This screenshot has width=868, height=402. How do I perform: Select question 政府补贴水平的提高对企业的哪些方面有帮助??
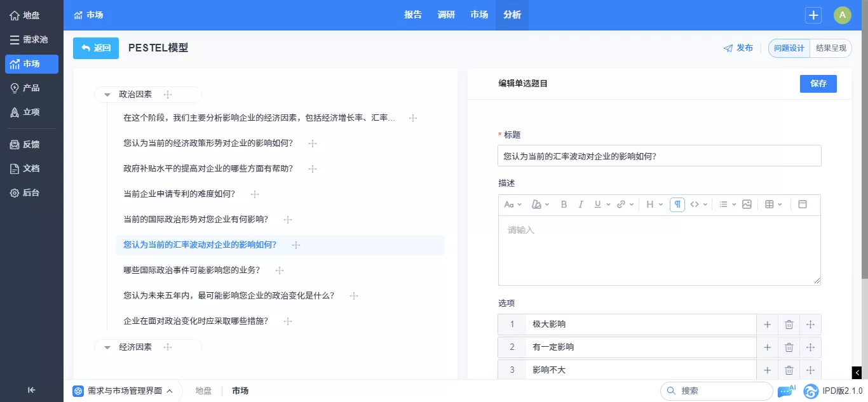208,169
